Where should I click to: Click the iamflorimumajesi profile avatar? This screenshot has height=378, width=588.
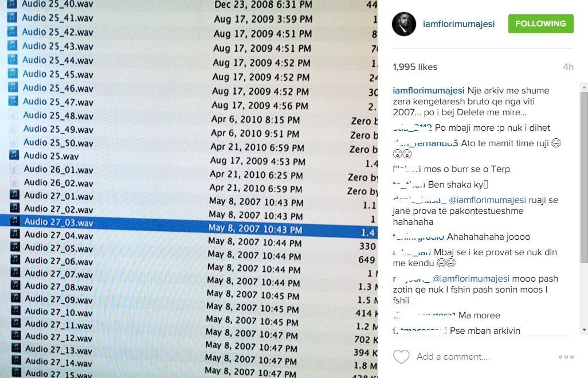click(403, 24)
